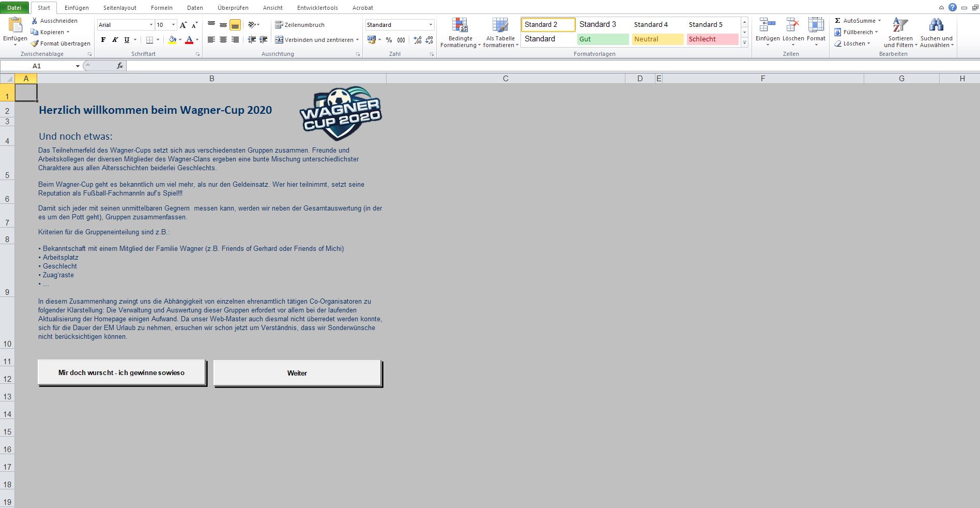Open the font name Arial dropdown
Image resolution: width=980 pixels, height=508 pixels.
point(151,25)
